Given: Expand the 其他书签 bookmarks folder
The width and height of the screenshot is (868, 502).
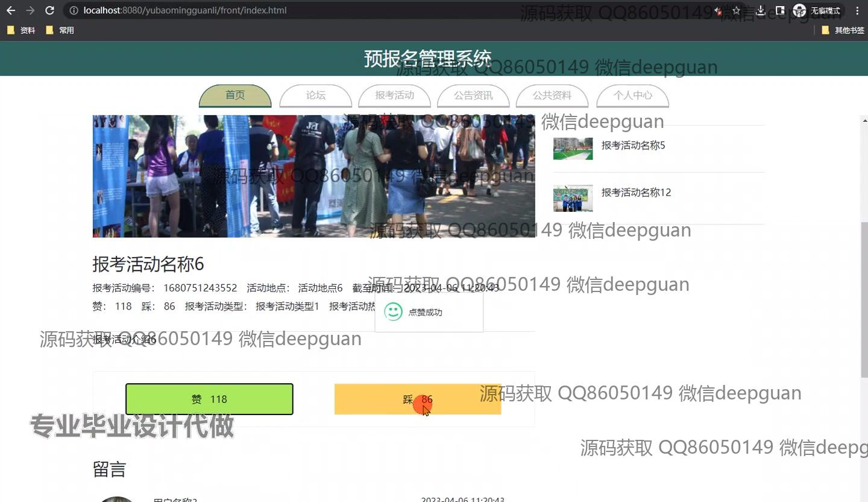Looking at the screenshot, I should [x=843, y=30].
